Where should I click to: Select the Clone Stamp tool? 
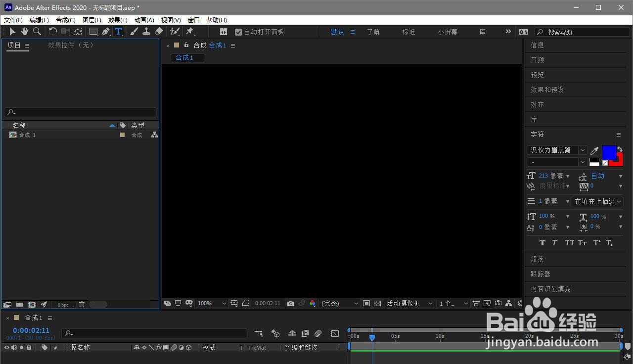(x=146, y=32)
